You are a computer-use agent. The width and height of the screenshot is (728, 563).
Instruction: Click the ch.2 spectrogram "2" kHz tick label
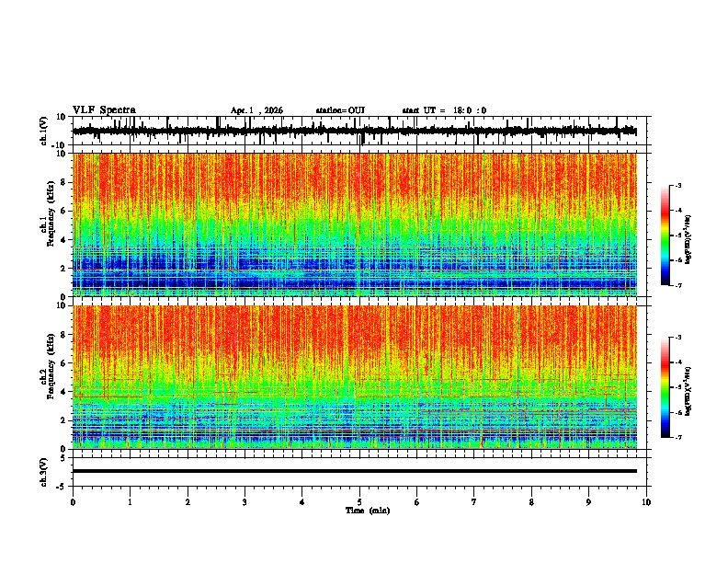63,420
